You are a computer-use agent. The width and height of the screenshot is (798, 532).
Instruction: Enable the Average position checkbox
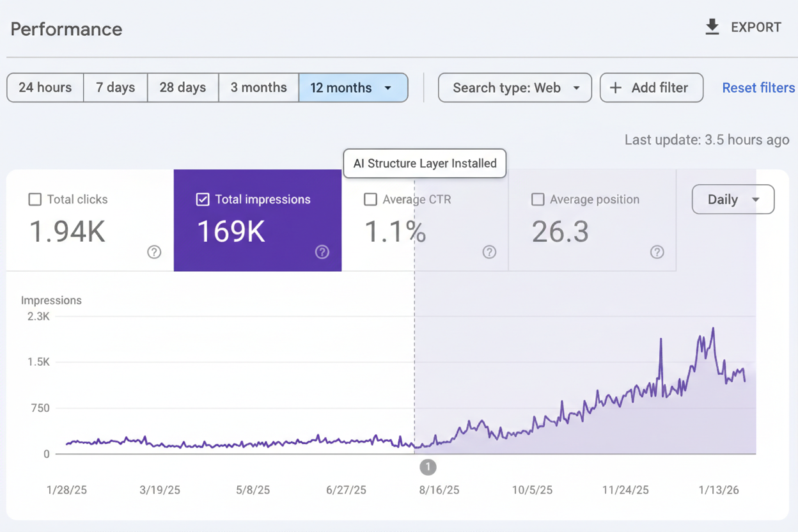tap(537, 199)
